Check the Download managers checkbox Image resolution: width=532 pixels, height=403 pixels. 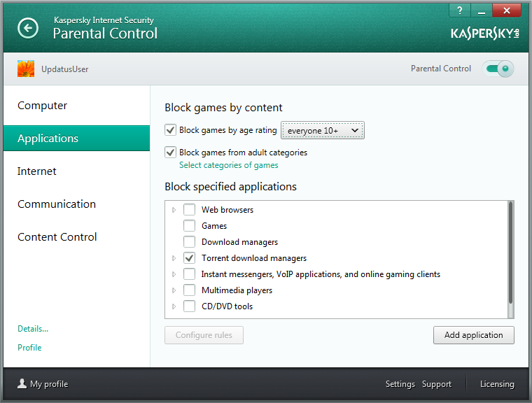point(189,242)
